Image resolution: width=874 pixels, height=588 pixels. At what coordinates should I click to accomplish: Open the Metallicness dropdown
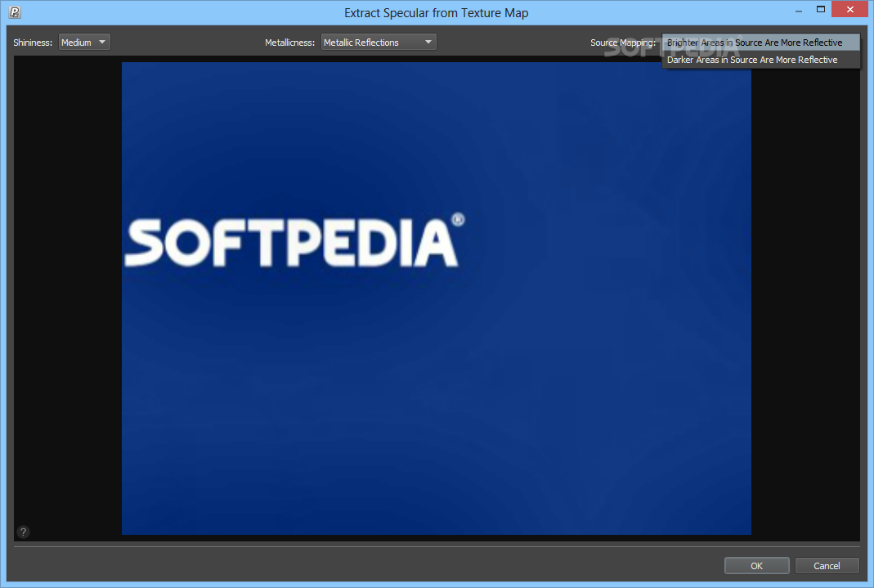379,43
